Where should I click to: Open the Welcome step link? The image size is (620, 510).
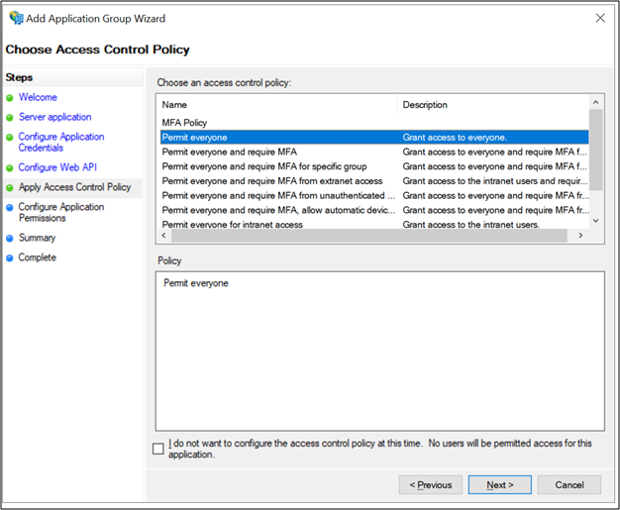point(37,98)
